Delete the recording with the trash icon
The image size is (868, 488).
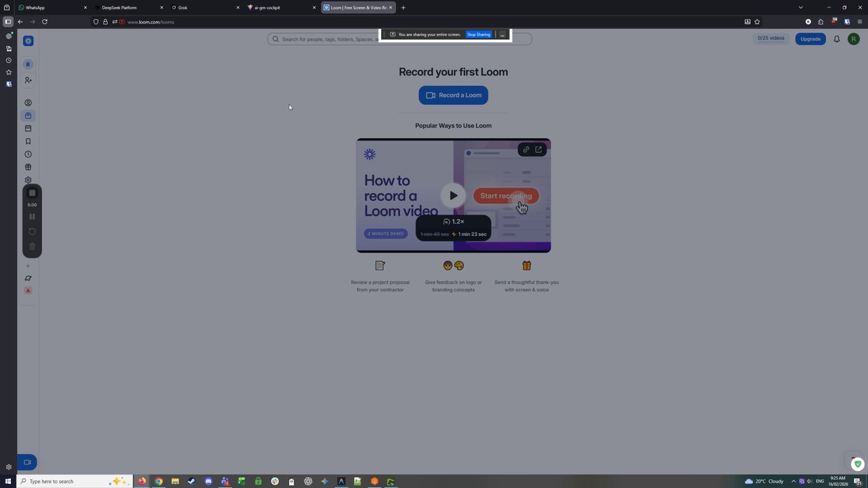32,247
